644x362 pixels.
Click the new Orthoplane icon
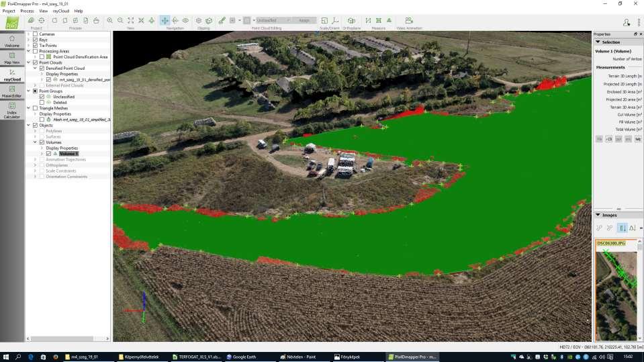(352, 21)
